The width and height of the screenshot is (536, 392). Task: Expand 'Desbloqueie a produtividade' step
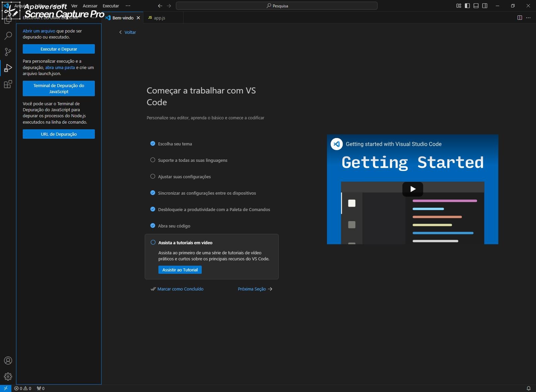214,209
